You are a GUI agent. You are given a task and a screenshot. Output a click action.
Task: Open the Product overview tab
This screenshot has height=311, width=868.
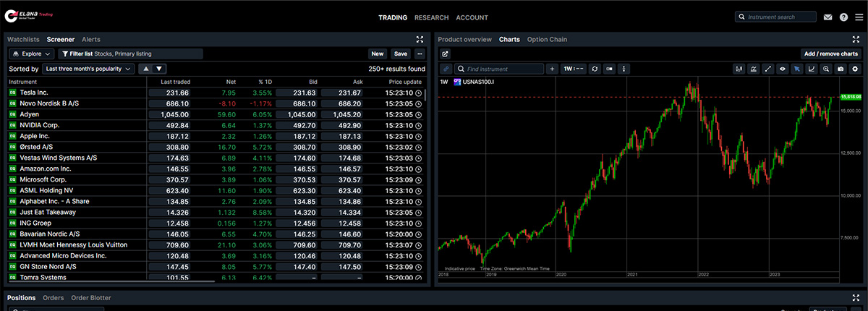tap(464, 39)
